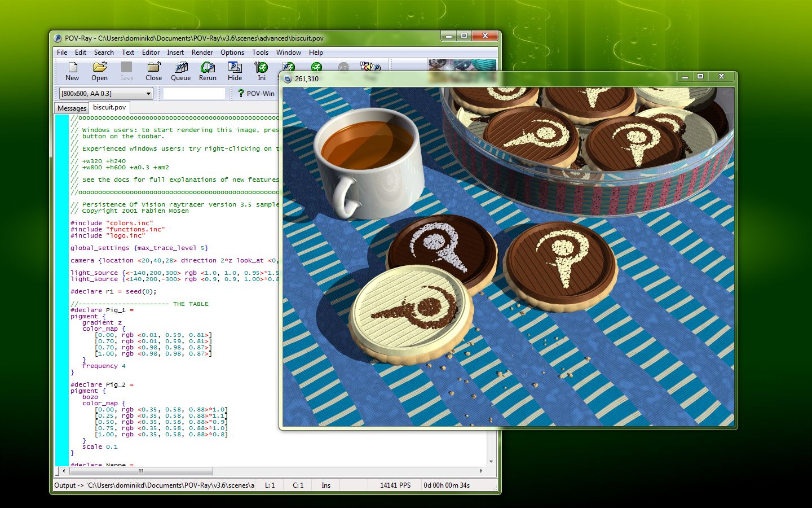Open the render Queue toolbar icon
The height and width of the screenshot is (508, 812).
[x=180, y=72]
